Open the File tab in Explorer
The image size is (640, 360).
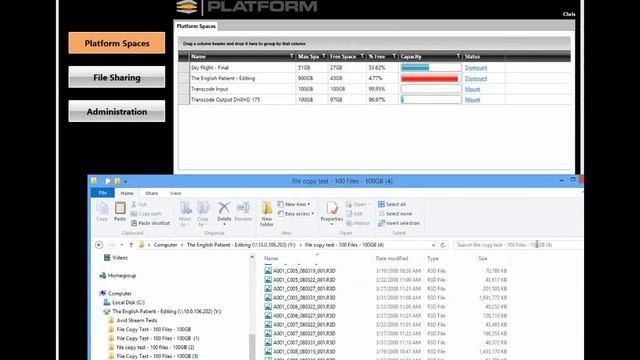click(102, 193)
